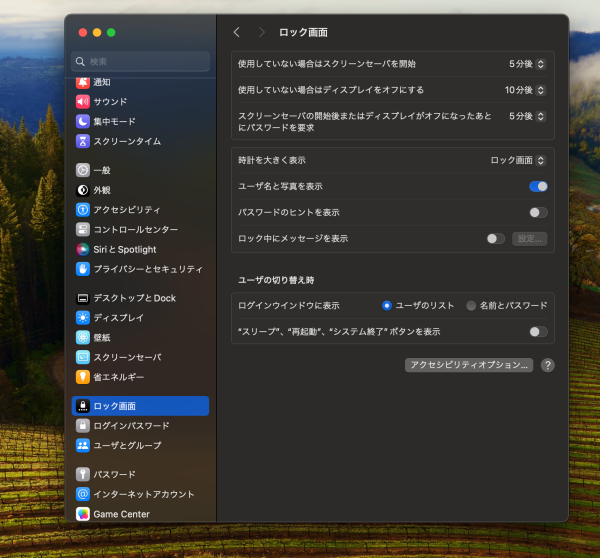Click the 集中モード moon icon
This screenshot has width=600, height=558.
pyautogui.click(x=83, y=121)
